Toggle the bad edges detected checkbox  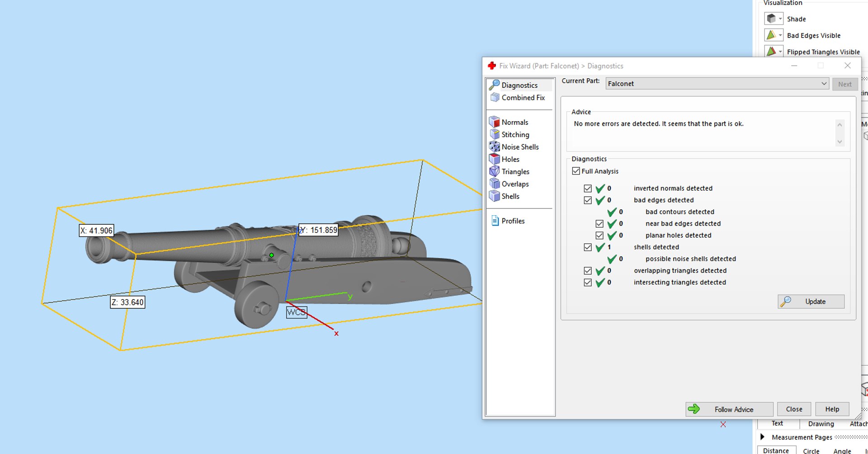588,200
